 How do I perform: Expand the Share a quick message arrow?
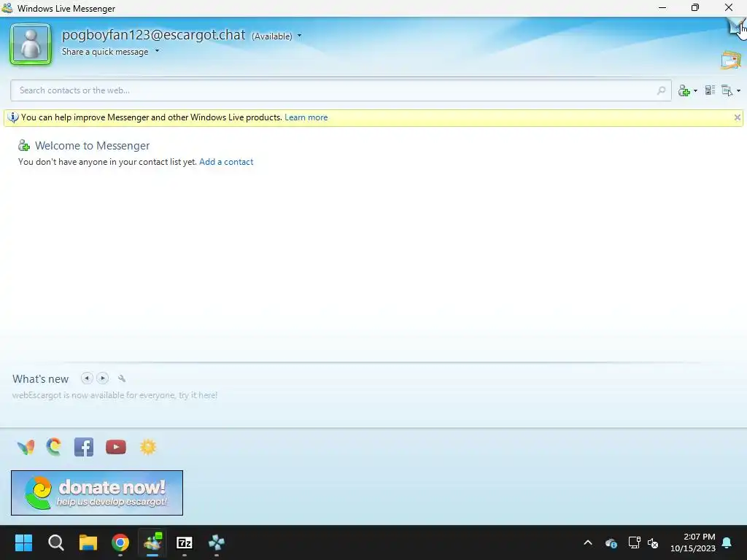pyautogui.click(x=157, y=51)
